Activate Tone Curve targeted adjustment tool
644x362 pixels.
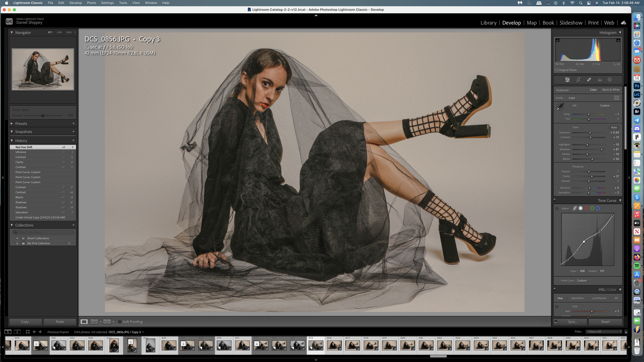point(557,209)
